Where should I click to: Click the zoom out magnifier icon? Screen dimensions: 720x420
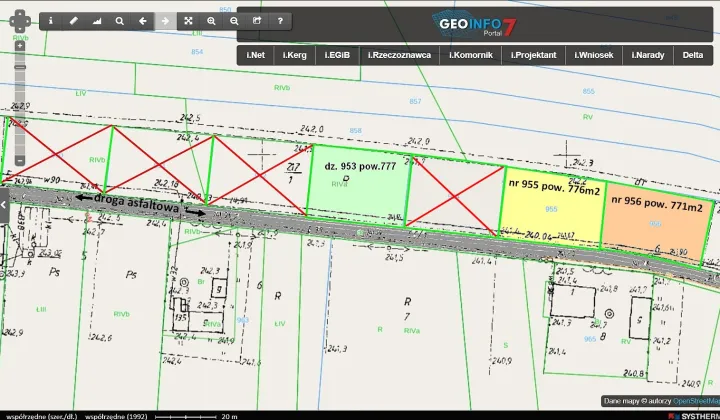tap(234, 21)
